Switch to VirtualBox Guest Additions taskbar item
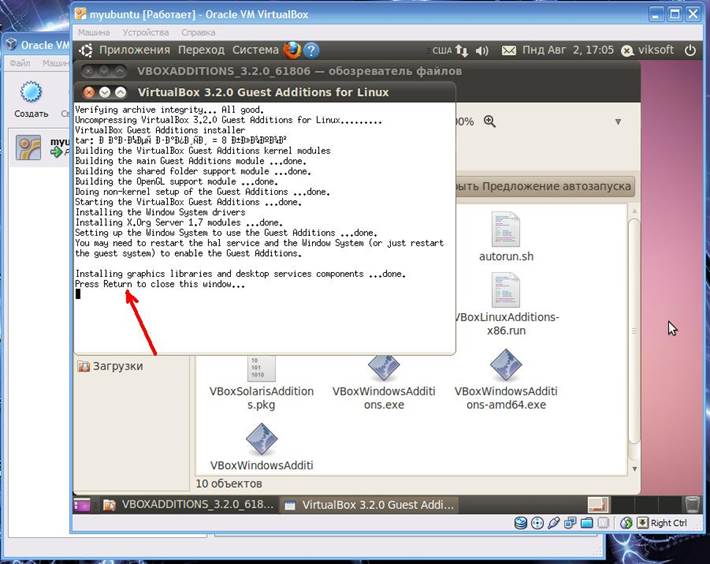The image size is (710, 564). click(x=369, y=505)
